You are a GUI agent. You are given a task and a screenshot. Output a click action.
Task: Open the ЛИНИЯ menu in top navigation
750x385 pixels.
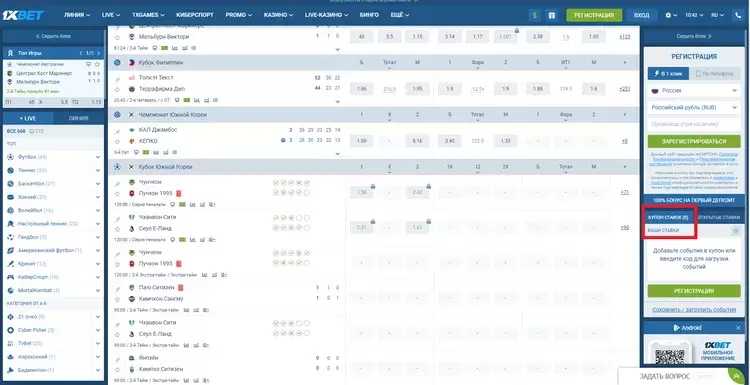click(x=77, y=15)
